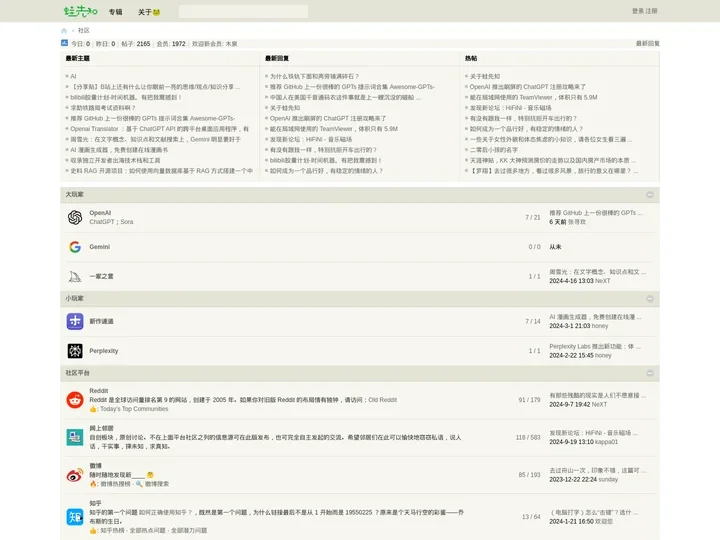Open 为什么铁轨下面和两旁铺满碎石 reply

tap(315, 76)
